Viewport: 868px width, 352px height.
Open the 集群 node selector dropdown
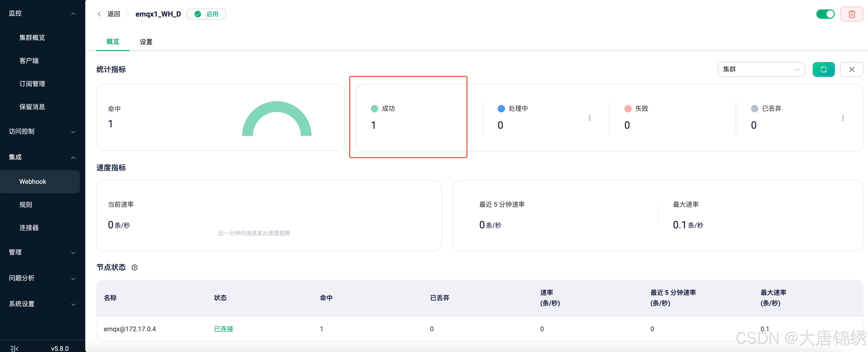coord(761,69)
